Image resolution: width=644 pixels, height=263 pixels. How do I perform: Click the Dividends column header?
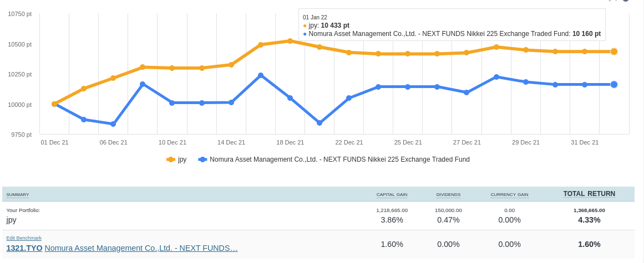tap(448, 194)
